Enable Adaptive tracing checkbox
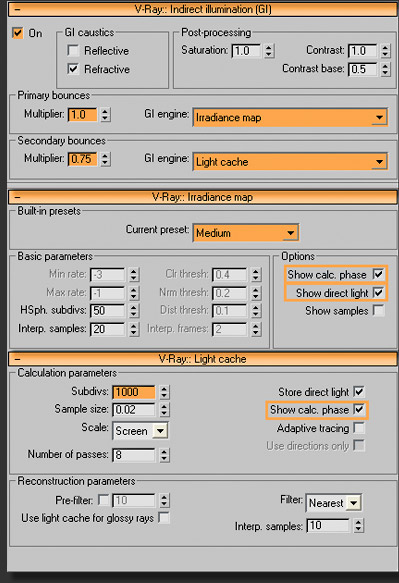Image resolution: width=399 pixels, height=583 pixels. (359, 428)
